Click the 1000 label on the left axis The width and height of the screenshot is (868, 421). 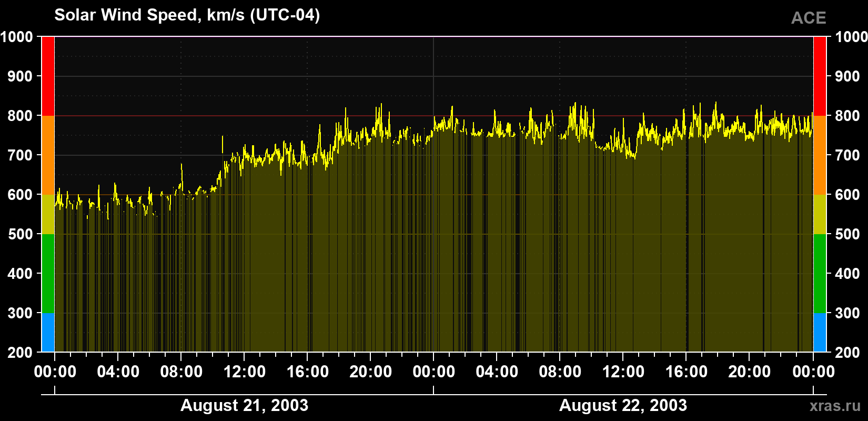(17, 37)
